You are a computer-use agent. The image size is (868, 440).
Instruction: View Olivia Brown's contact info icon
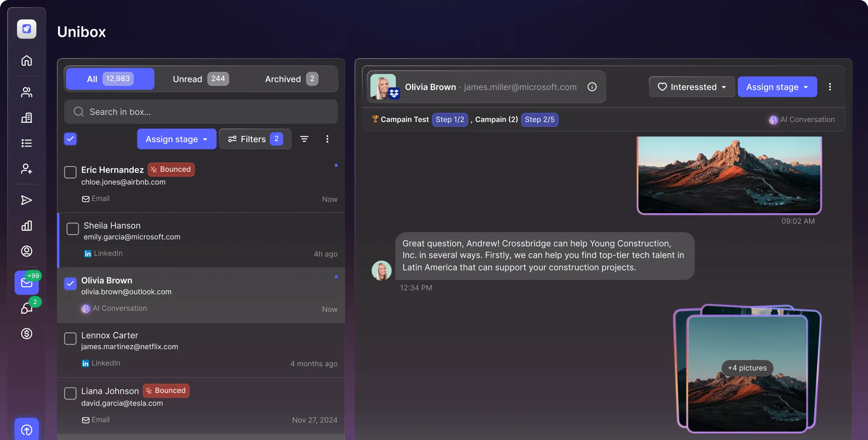pos(592,87)
